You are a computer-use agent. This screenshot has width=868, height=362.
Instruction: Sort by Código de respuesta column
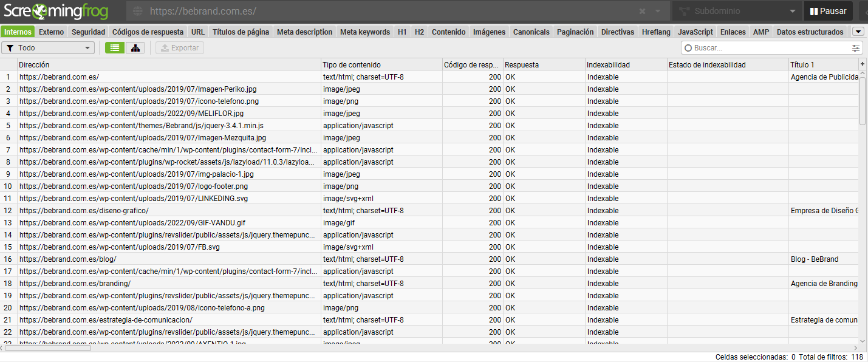pyautogui.click(x=473, y=64)
